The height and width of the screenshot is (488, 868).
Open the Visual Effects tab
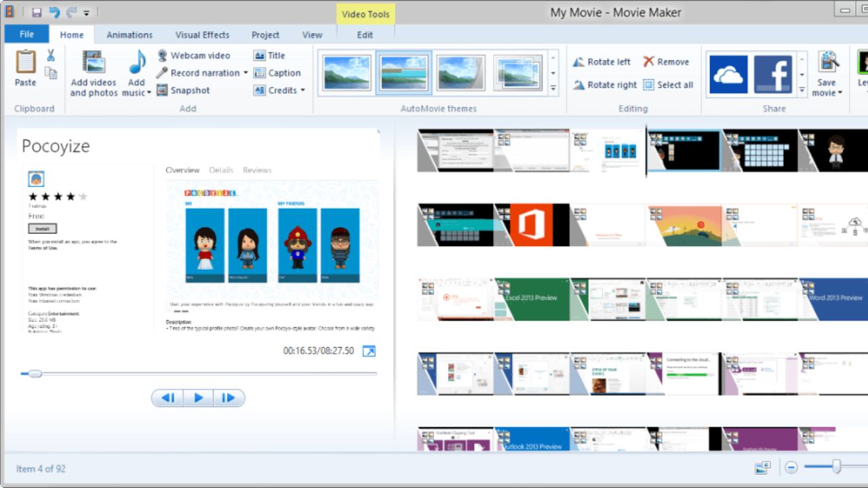coord(202,35)
